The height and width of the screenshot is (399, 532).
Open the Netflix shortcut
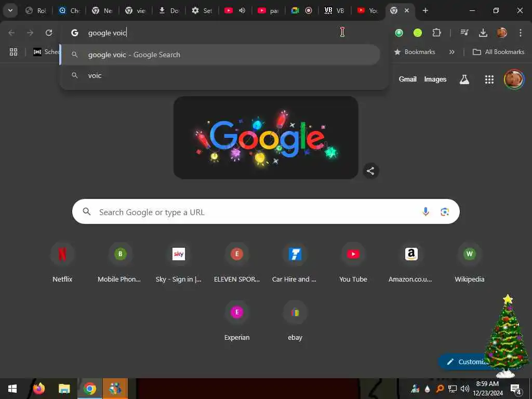click(x=62, y=263)
